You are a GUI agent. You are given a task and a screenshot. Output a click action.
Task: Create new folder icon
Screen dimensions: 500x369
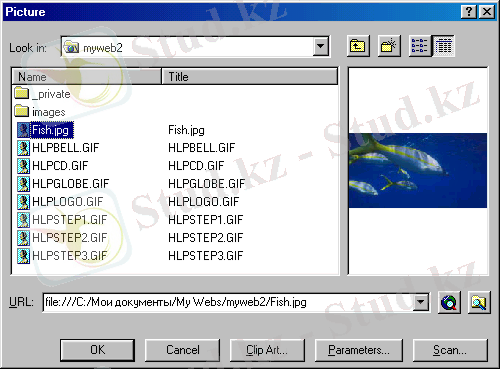(x=389, y=46)
